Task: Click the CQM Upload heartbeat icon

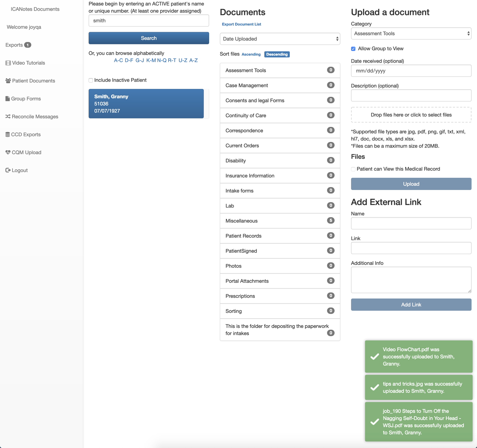Action: pos(8,152)
